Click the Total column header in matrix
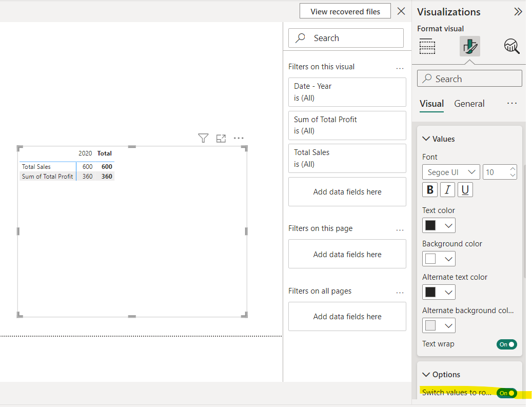The image size is (532, 407). [105, 153]
